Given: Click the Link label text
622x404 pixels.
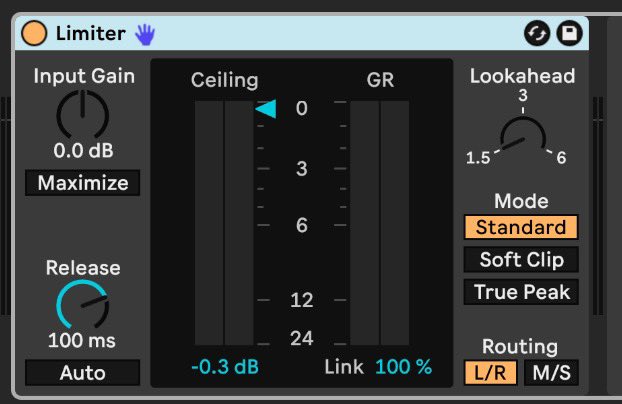Looking at the screenshot, I should pos(344,367).
